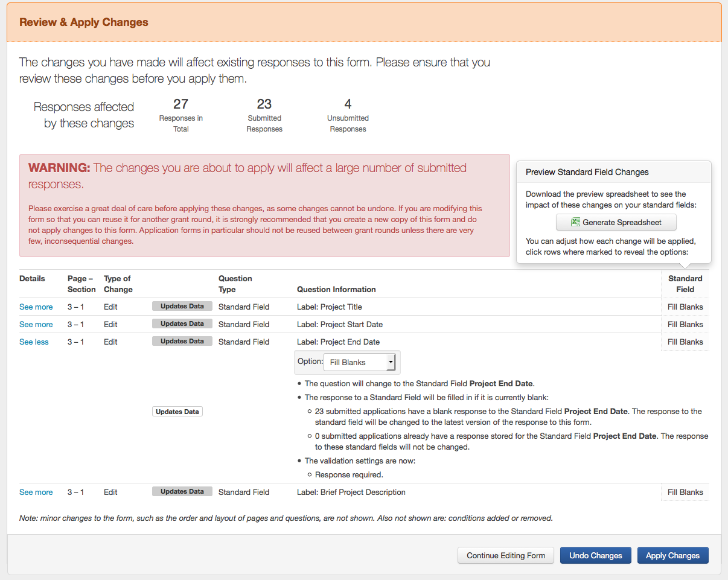This screenshot has width=728, height=580.
Task: Click the Standard Field column header
Action: tap(685, 284)
